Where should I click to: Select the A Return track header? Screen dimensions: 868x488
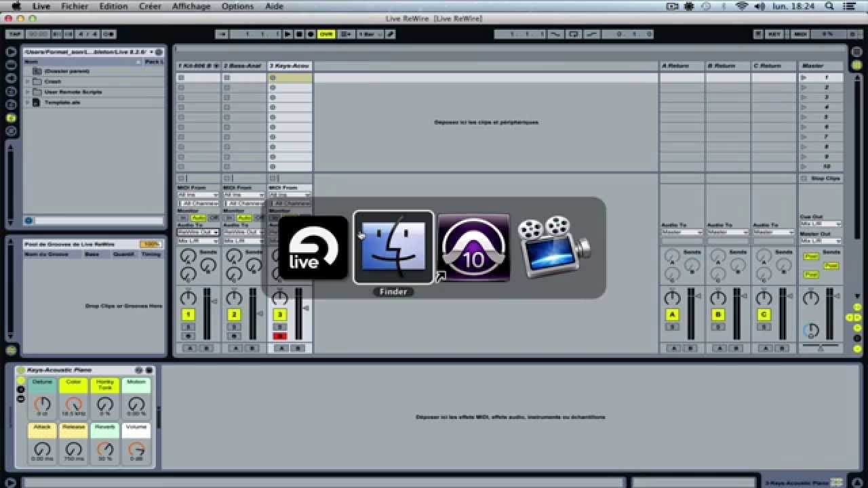[x=682, y=66]
